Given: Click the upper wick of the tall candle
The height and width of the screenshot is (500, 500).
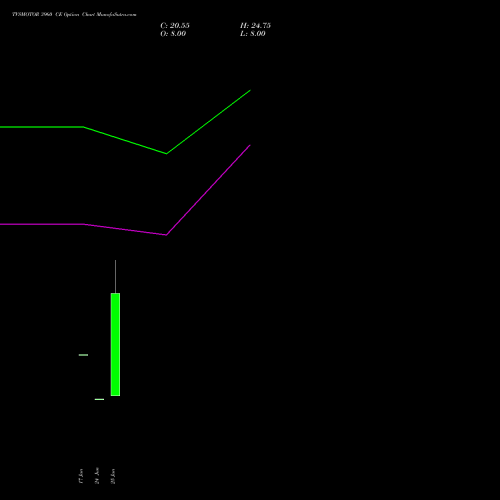Looking at the screenshot, I should (x=115, y=277).
